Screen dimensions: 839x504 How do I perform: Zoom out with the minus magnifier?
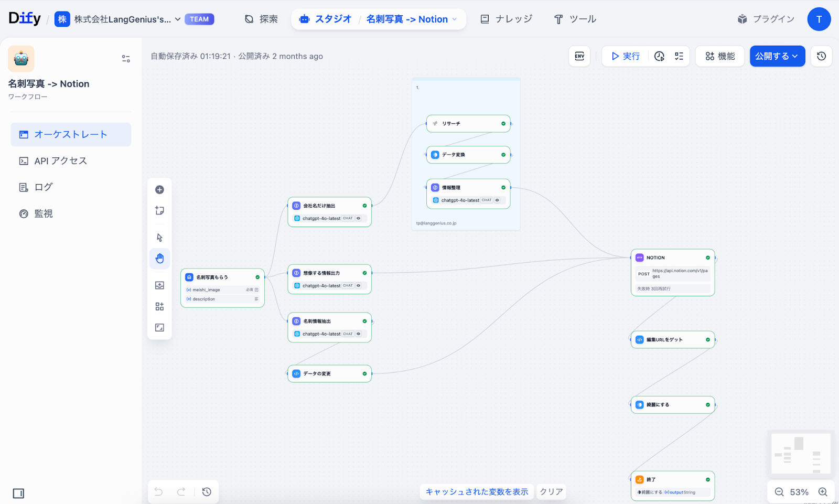779,492
